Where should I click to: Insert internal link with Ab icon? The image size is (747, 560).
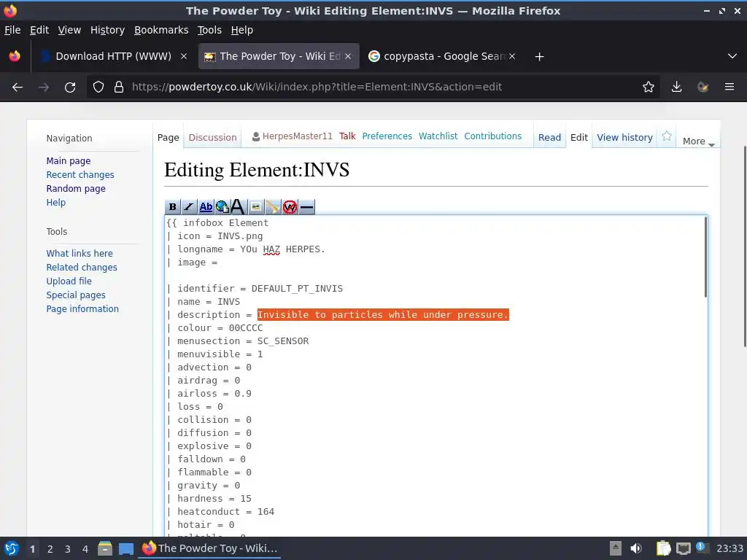coord(206,206)
